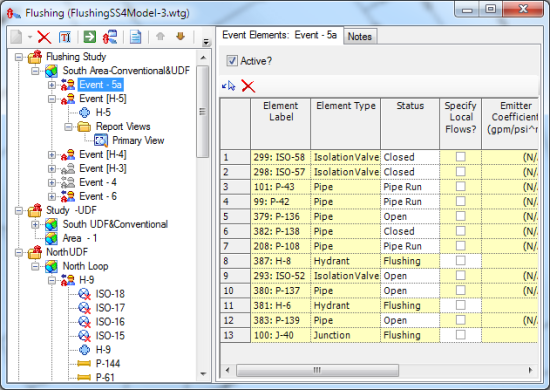This screenshot has width=550, height=390.
Task: Click the table's horizontal scrollbar thumb
Action: [x=317, y=370]
